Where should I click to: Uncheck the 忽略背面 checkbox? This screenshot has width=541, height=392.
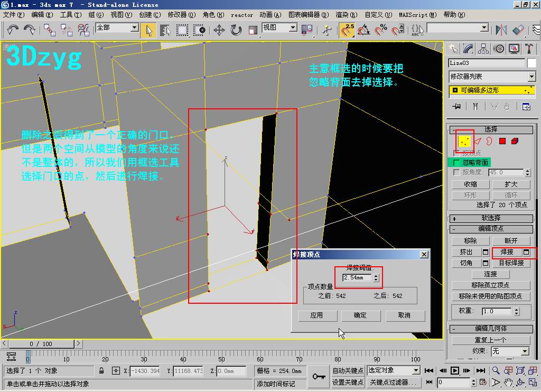tap(457, 162)
